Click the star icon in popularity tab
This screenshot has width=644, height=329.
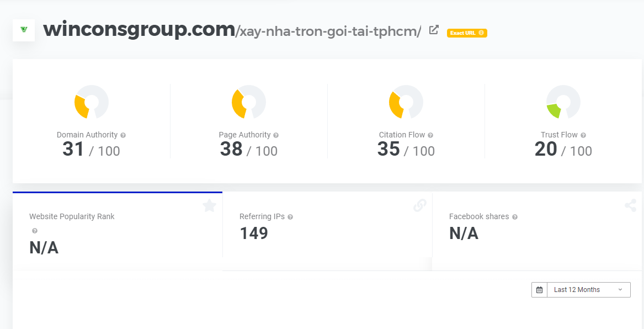(x=210, y=205)
